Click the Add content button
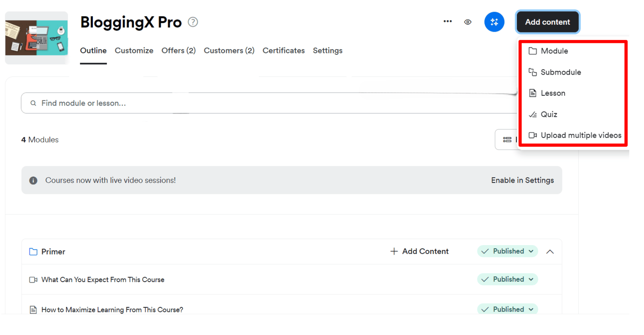 tap(547, 22)
